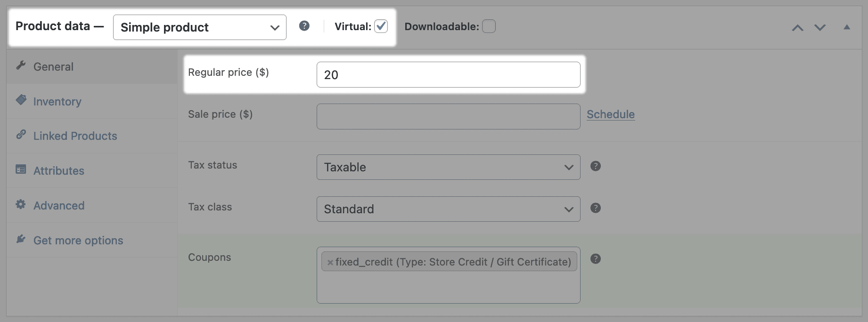The width and height of the screenshot is (868, 322).
Task: Uncheck the Virtual checkbox
Action: (381, 26)
